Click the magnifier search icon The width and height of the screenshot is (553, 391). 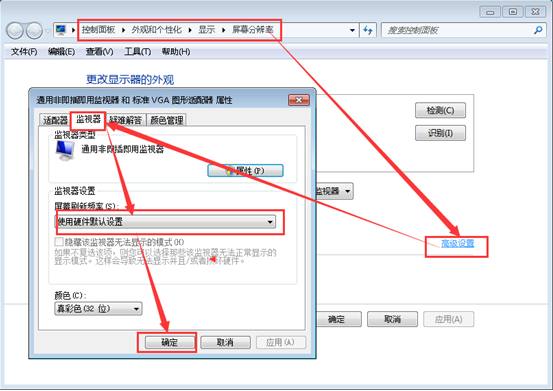538,30
